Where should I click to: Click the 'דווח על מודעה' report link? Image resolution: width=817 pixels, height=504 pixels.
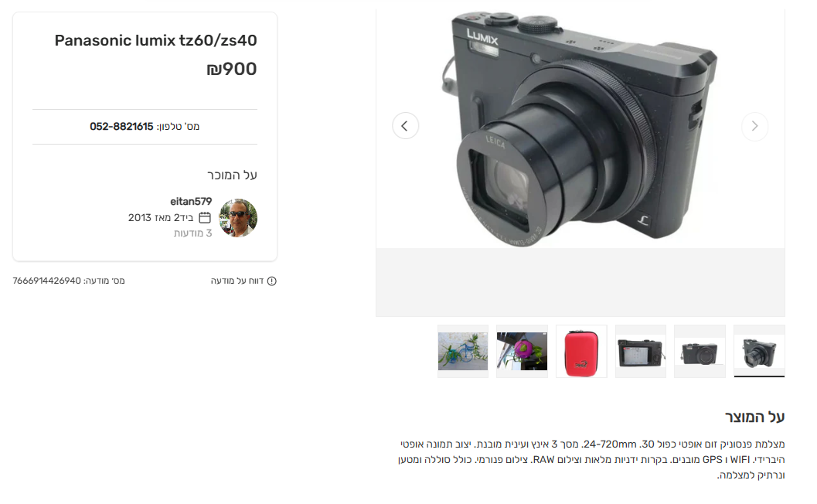point(237,281)
